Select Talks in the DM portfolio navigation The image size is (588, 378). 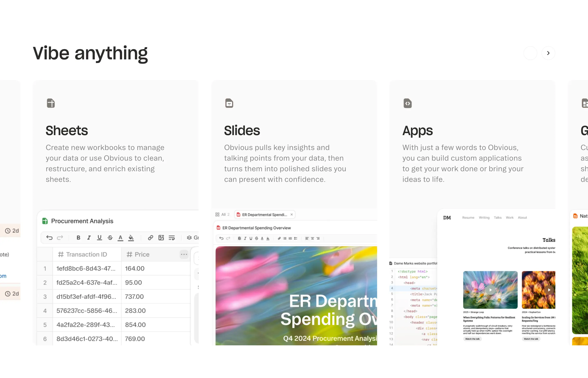pos(498,218)
